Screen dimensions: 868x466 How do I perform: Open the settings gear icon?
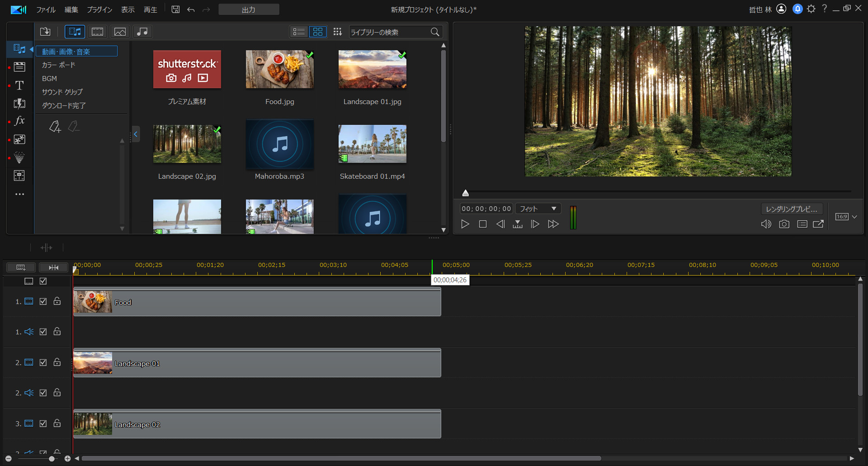coord(811,9)
